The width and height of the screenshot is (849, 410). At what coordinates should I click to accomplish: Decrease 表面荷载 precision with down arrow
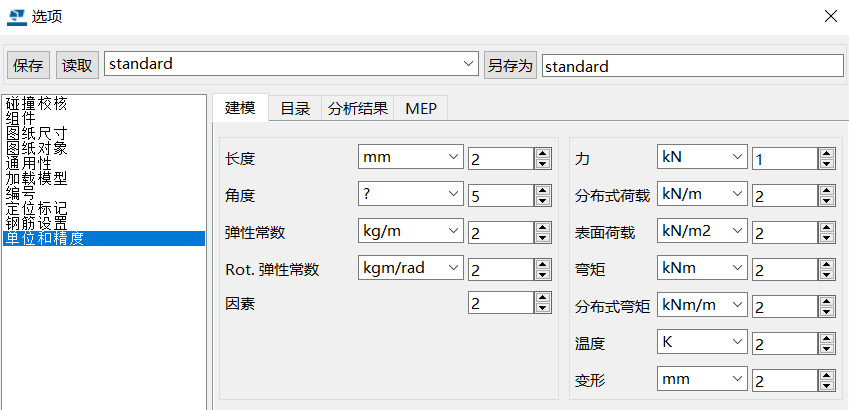(x=826, y=238)
